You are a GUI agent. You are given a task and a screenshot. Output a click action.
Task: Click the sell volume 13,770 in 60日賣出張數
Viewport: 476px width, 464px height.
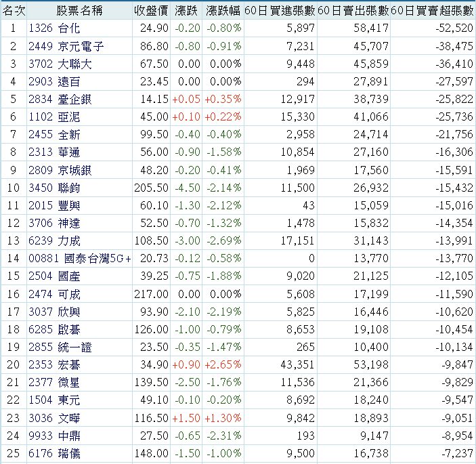(x=371, y=258)
